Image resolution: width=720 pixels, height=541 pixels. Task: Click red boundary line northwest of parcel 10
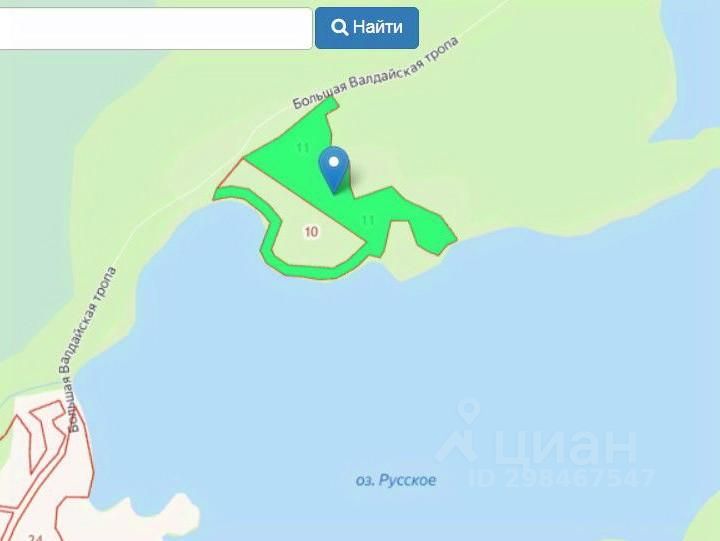coord(231,172)
